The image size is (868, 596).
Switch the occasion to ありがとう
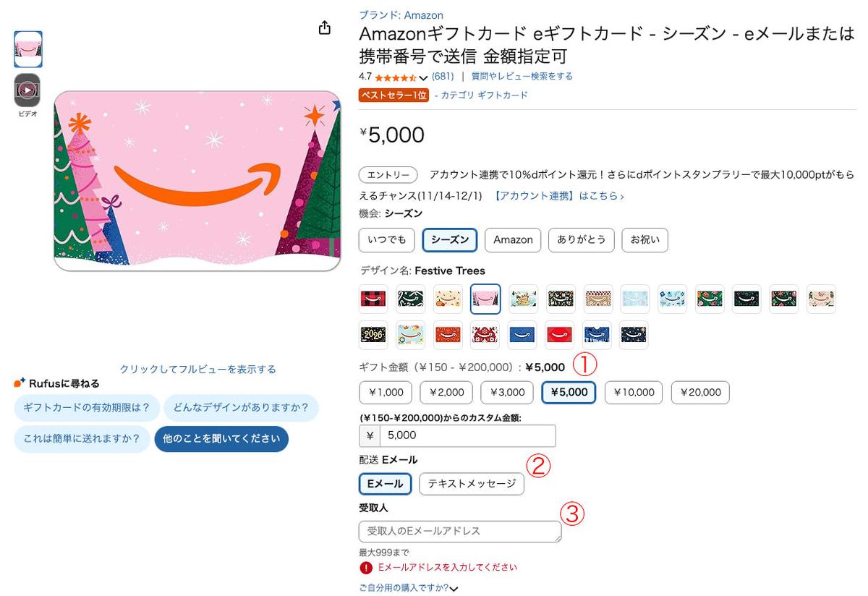[581, 239]
